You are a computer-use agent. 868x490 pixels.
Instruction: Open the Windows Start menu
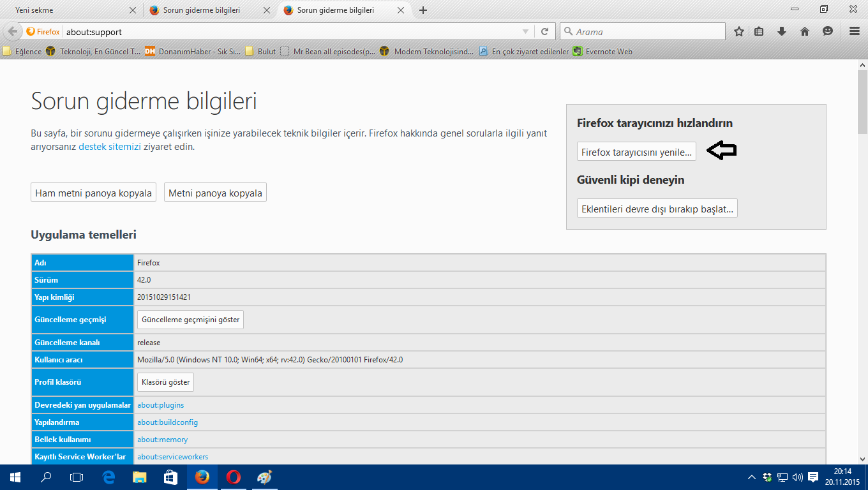[x=15, y=477]
